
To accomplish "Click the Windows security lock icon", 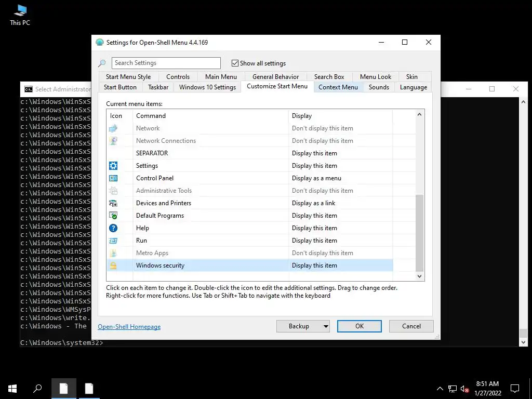I will tap(113, 265).
